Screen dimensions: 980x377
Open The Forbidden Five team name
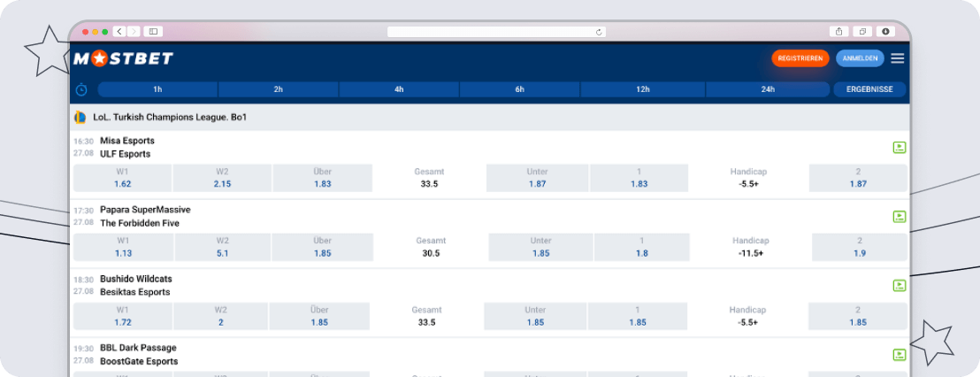[x=140, y=223]
